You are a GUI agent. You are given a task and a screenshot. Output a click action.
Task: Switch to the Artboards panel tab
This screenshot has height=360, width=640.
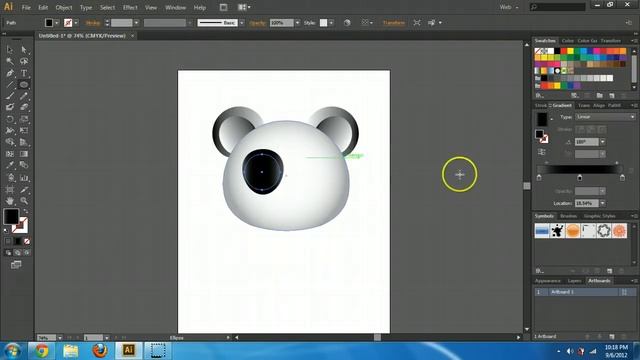click(599, 281)
